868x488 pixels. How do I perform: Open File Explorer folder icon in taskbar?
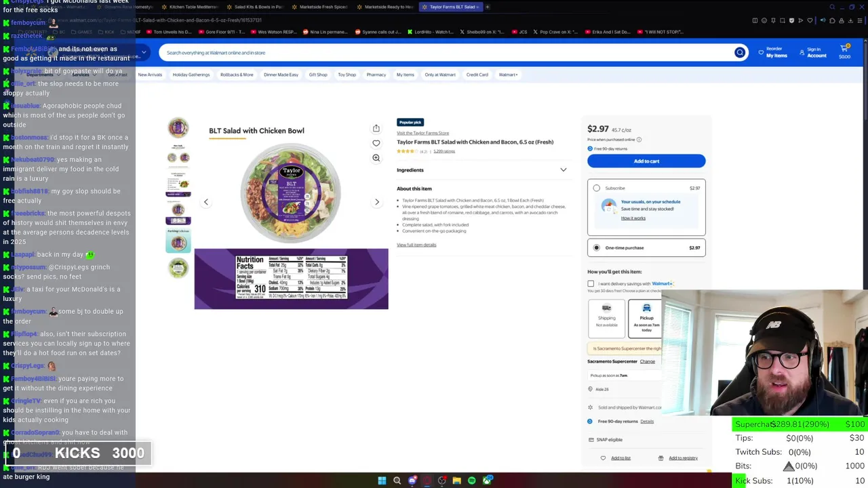(x=456, y=481)
